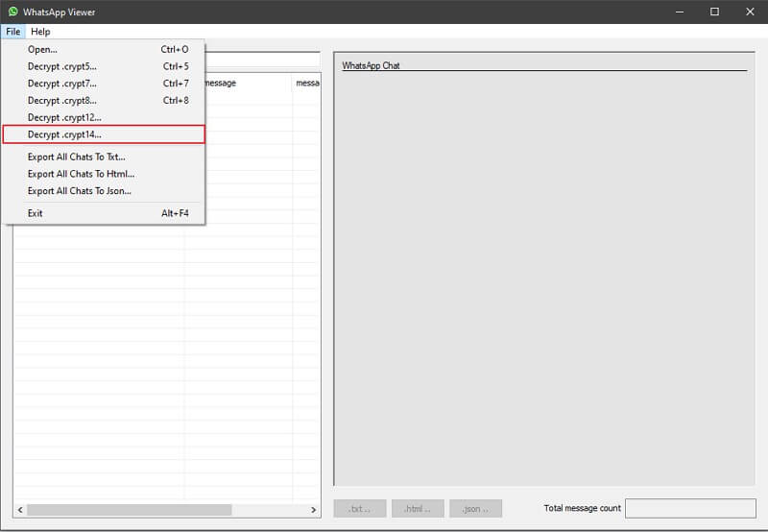Click the right arrow of horizontal scrollbar
The height and width of the screenshot is (532, 768).
[x=313, y=510]
